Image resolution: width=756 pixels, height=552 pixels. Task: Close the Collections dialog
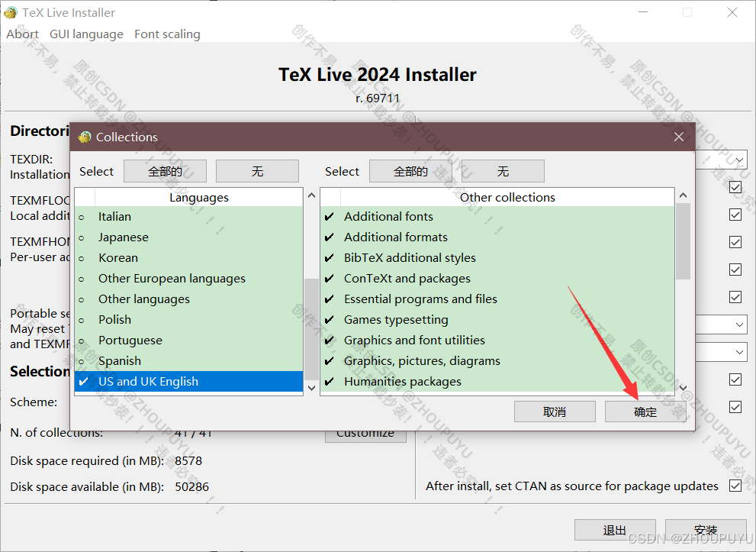point(679,137)
